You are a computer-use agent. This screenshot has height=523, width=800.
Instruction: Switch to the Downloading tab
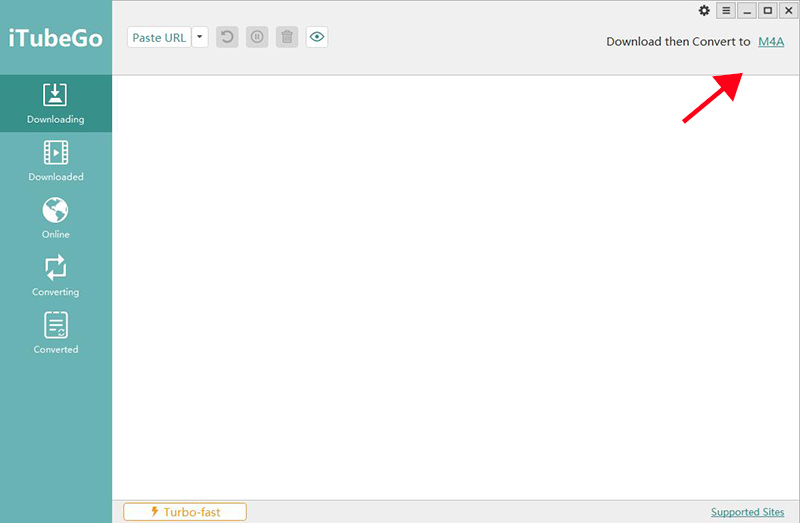(56, 104)
